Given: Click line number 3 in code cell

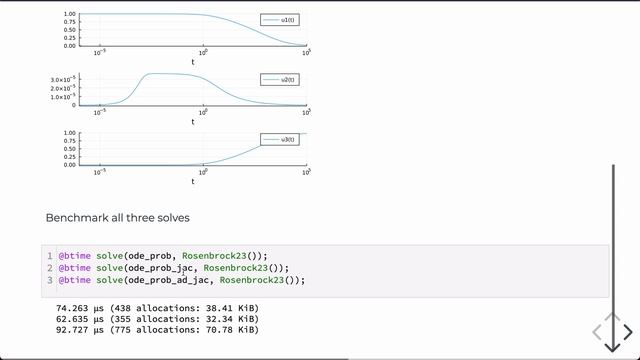Looking at the screenshot, I should coord(50,280).
